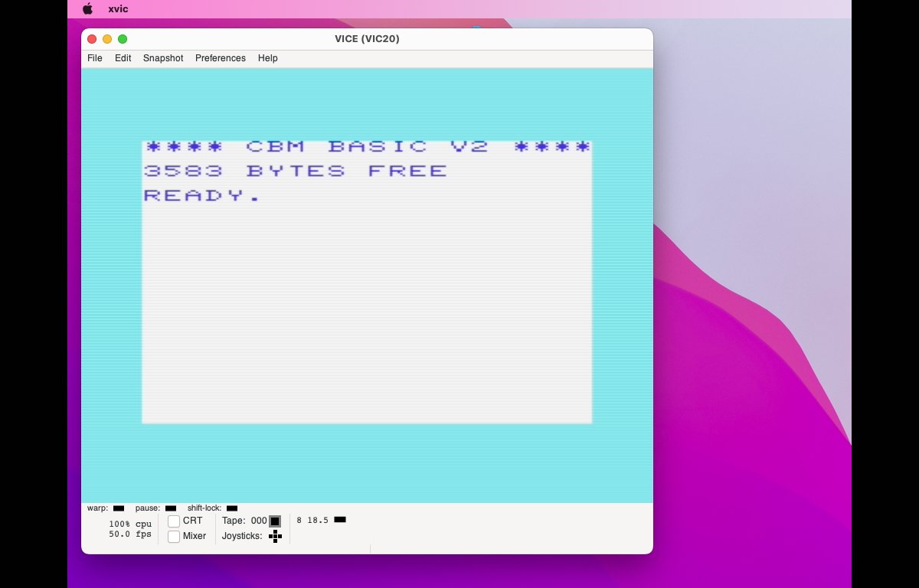Open the Apple menu

(87, 9)
